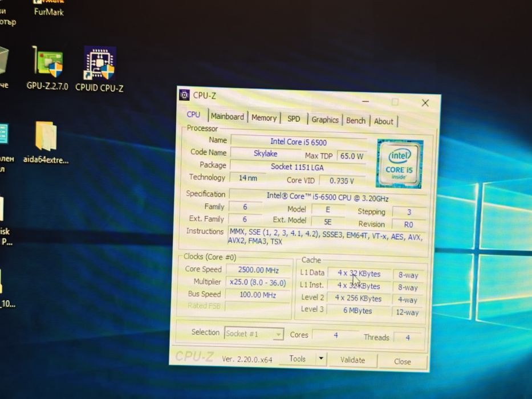
Task: Click the Level 2 size "4 x 256 KBytes"
Action: click(358, 299)
